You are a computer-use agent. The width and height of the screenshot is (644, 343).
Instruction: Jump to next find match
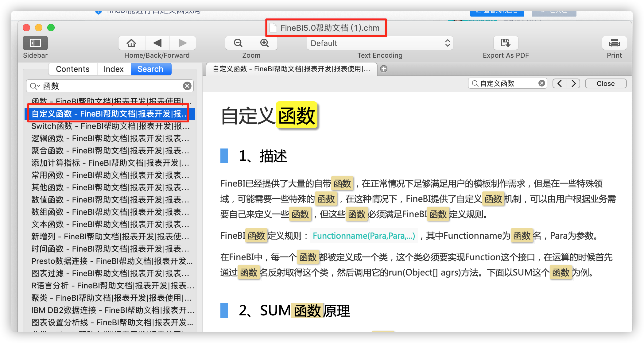573,83
